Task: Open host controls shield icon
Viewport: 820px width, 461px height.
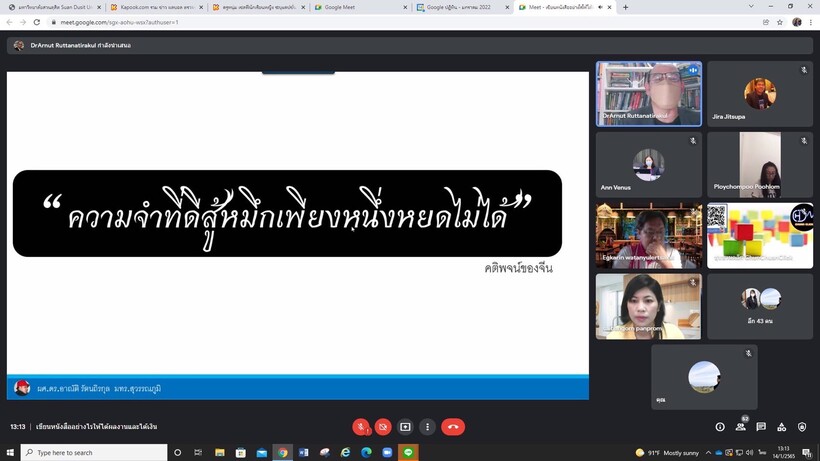Action: [x=802, y=427]
